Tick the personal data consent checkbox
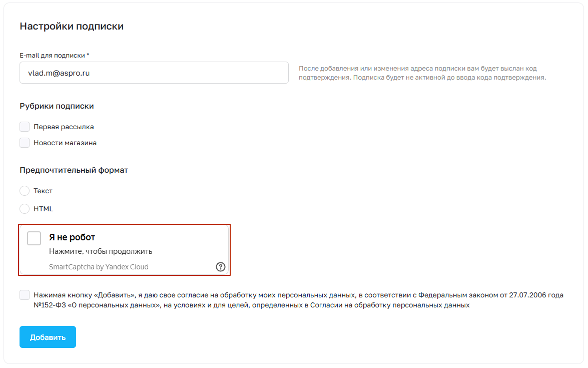The image size is (588, 368). click(x=25, y=295)
